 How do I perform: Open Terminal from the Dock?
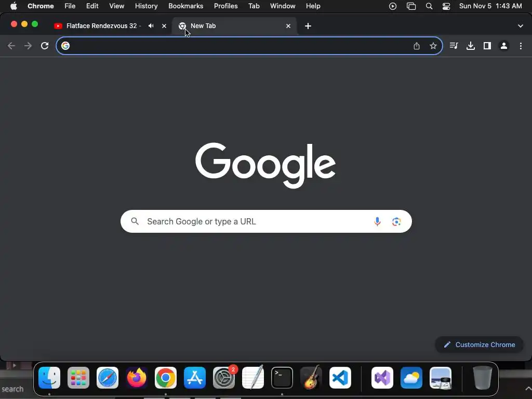(x=282, y=378)
